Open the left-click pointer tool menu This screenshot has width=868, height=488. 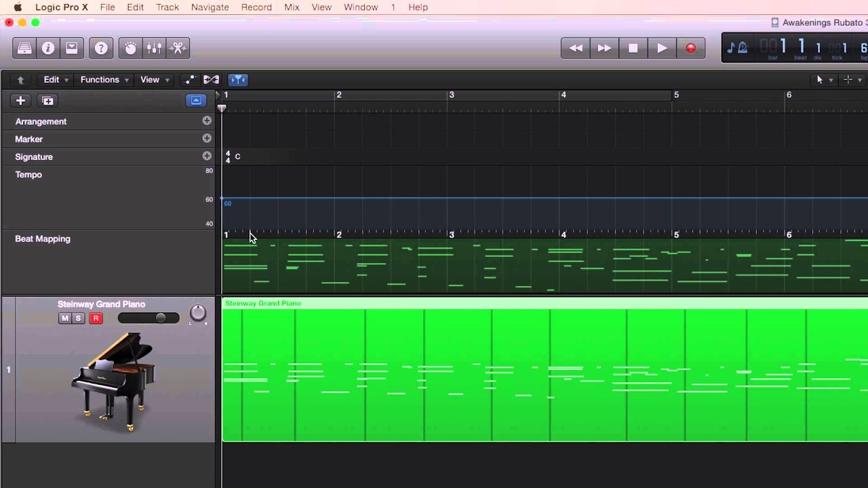[824, 80]
